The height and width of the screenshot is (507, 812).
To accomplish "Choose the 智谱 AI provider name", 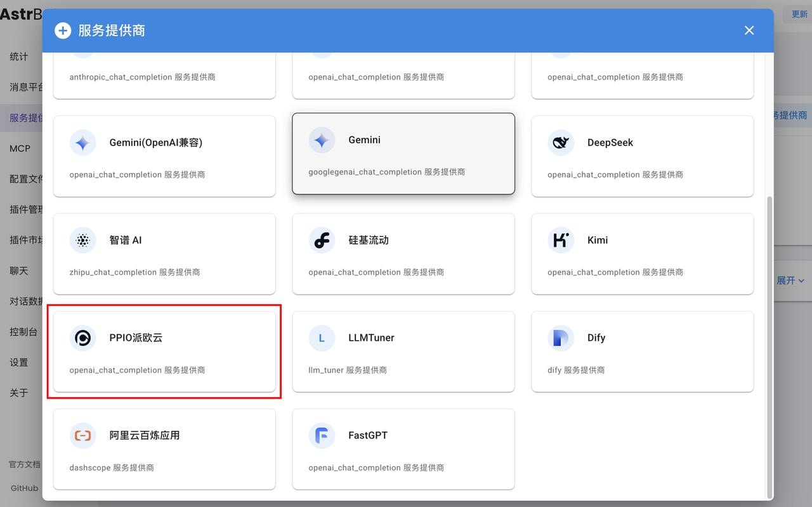I will coord(126,240).
